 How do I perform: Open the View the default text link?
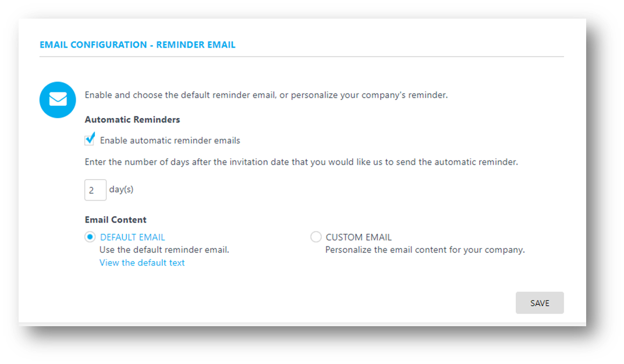142,263
